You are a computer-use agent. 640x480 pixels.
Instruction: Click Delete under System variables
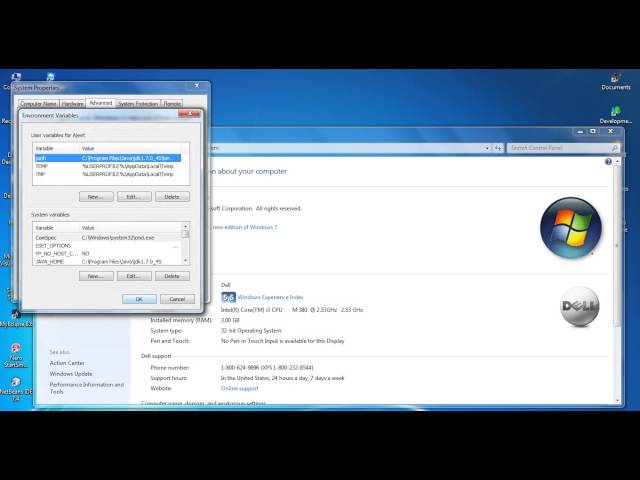point(172,276)
